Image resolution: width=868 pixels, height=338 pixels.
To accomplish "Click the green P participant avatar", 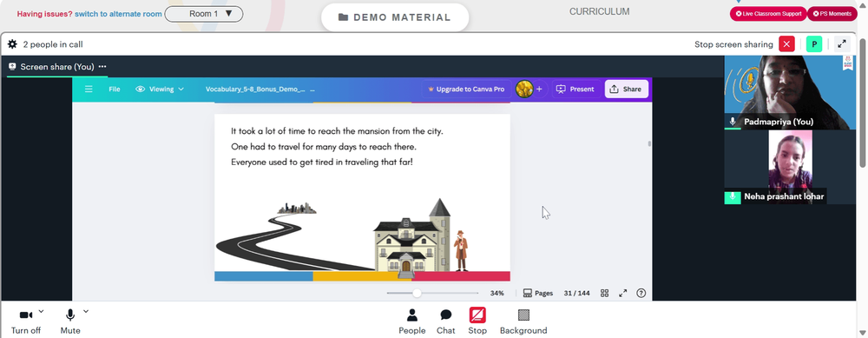I will [x=814, y=44].
